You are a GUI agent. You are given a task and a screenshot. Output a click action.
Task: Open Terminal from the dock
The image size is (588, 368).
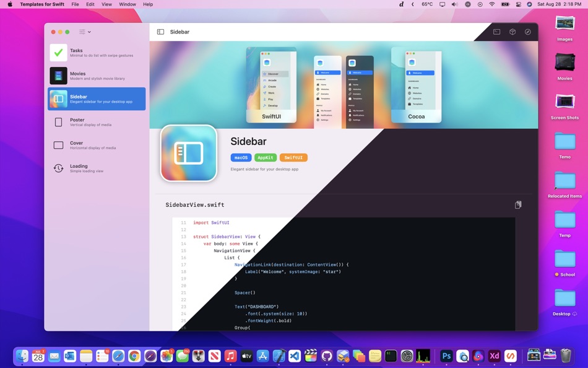[x=391, y=356]
